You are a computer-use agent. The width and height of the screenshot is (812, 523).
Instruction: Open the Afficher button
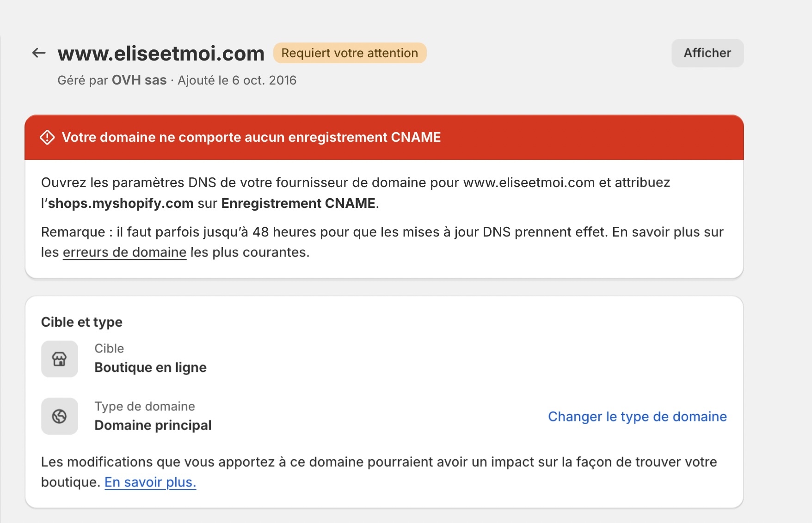[x=707, y=53]
